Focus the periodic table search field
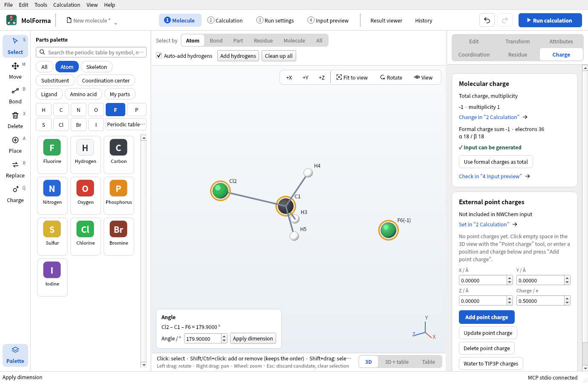Screen dimensions: 588x383 tap(91, 52)
